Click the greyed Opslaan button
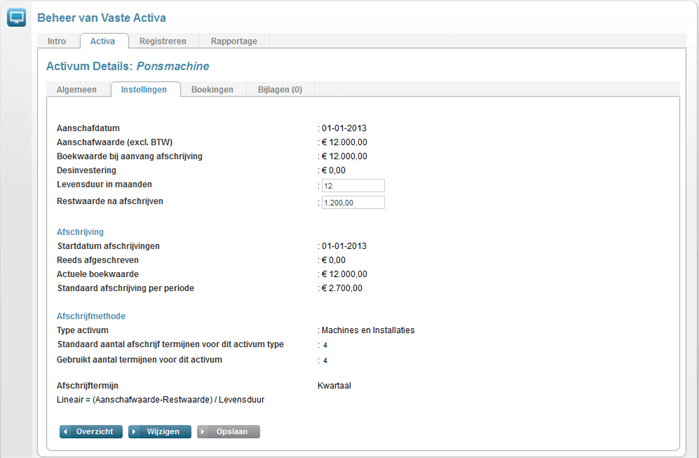Viewport: 699px width, 458px height. [228, 432]
